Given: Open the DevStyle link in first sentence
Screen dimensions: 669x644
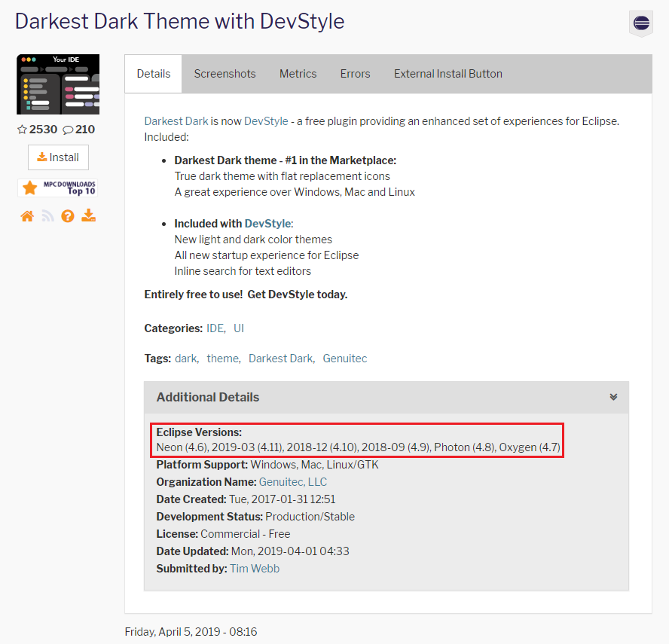Looking at the screenshot, I should pos(266,121).
